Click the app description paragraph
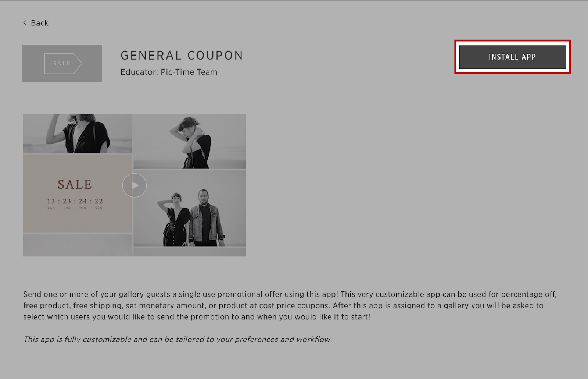 tap(290, 305)
